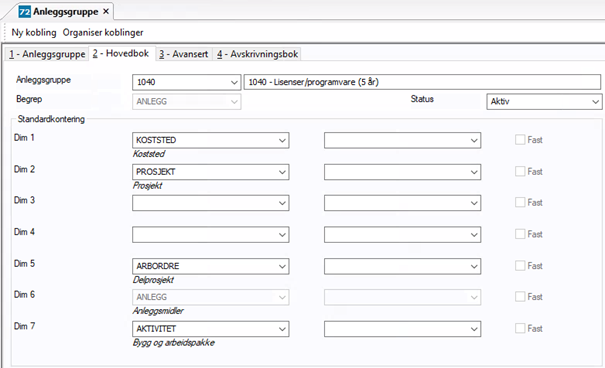This screenshot has height=368, width=605.
Task: Open the 3 - Avansert tab
Action: pyautogui.click(x=184, y=54)
